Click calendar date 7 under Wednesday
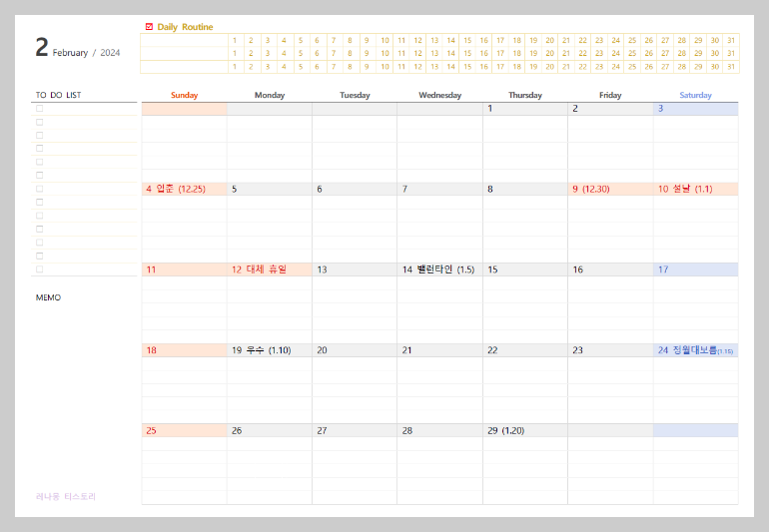 pos(404,189)
